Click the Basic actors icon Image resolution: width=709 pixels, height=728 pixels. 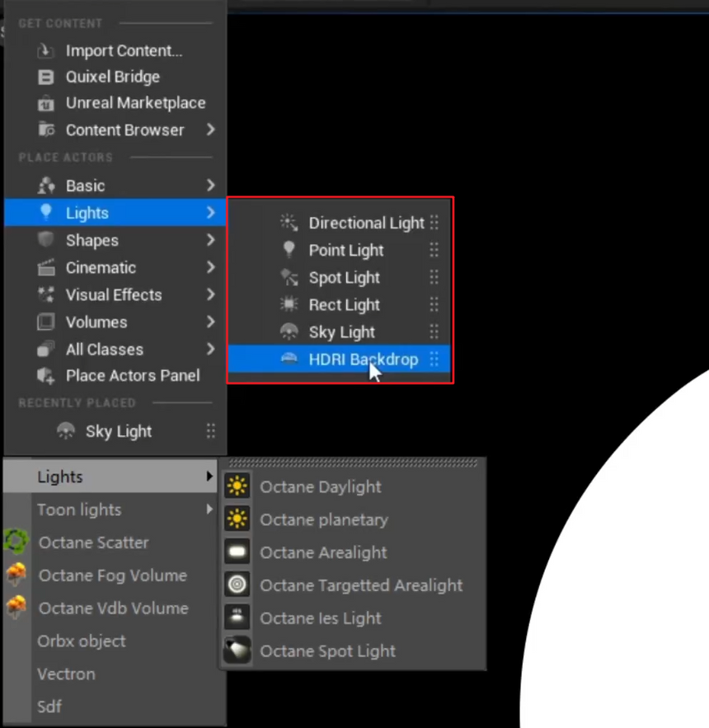pos(46,186)
